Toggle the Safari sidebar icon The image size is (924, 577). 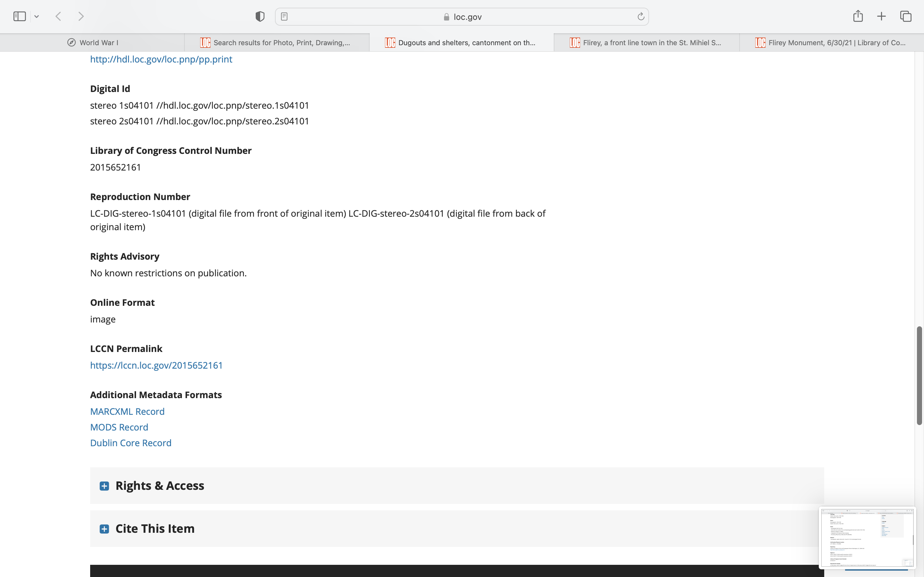click(x=20, y=16)
